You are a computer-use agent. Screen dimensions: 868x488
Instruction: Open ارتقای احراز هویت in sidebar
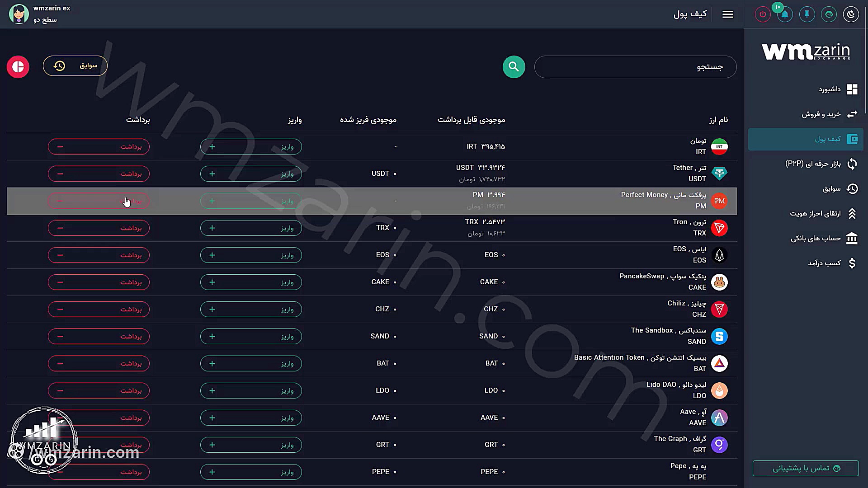[x=806, y=213]
